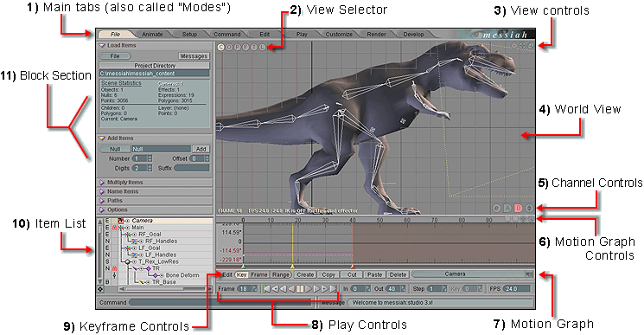Toggle the 'A' channel control button
Screen dimensions: 644x335
click(507, 208)
